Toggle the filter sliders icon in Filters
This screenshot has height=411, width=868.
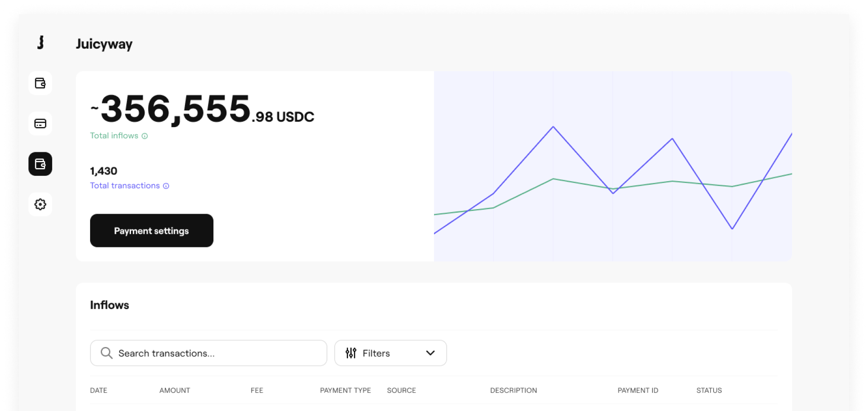tap(351, 353)
